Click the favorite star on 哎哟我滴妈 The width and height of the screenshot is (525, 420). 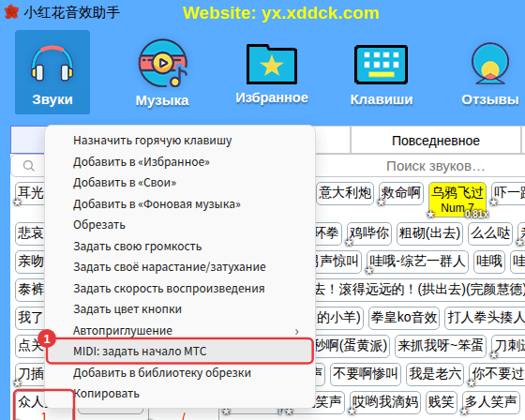[352, 411]
